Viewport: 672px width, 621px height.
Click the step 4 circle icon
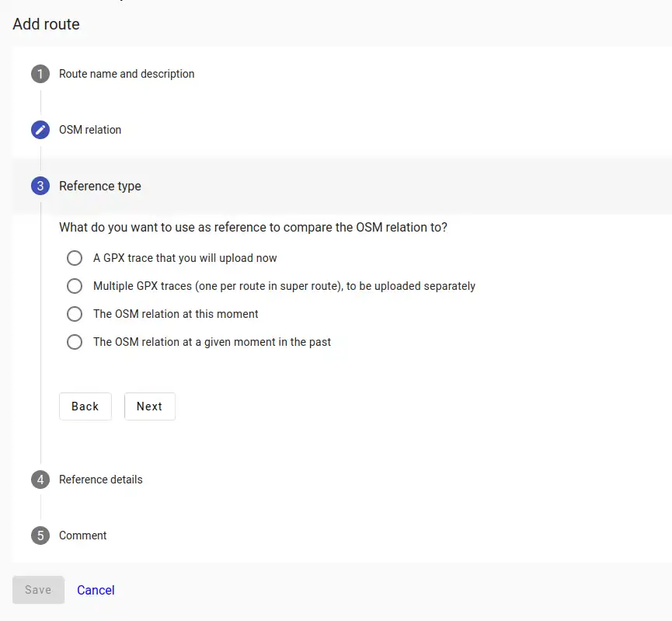coord(40,480)
